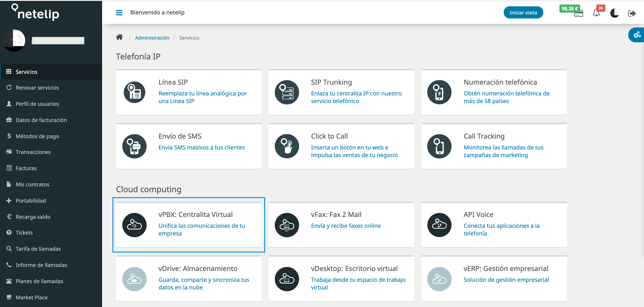Image resolution: width=644 pixels, height=307 pixels.
Task: Click the Click to Call hand icon
Action: pos(287,146)
